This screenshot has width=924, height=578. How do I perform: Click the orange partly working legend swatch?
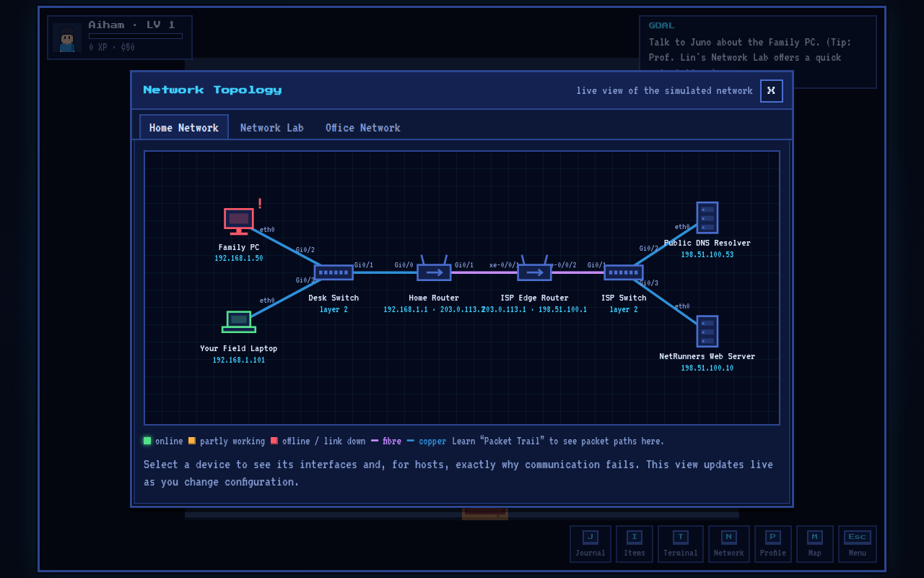[192, 441]
